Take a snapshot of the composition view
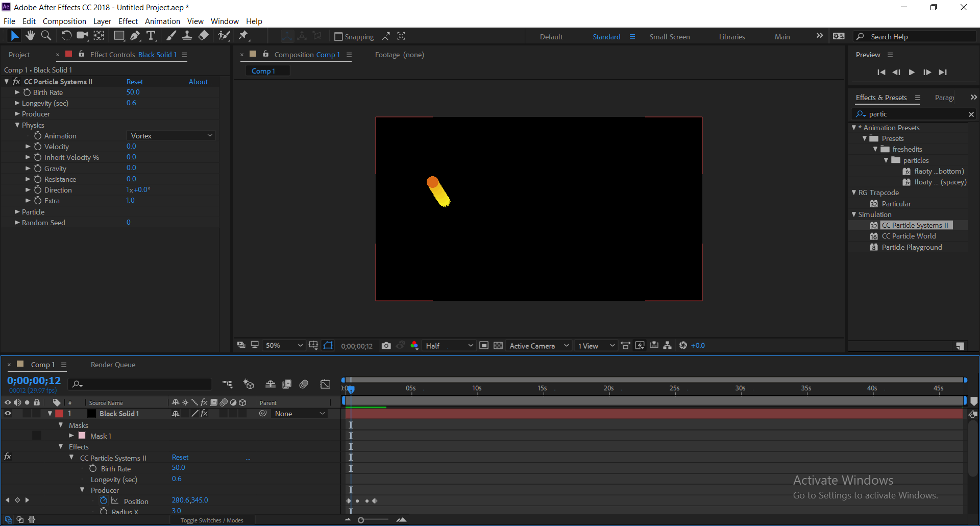 coord(386,345)
